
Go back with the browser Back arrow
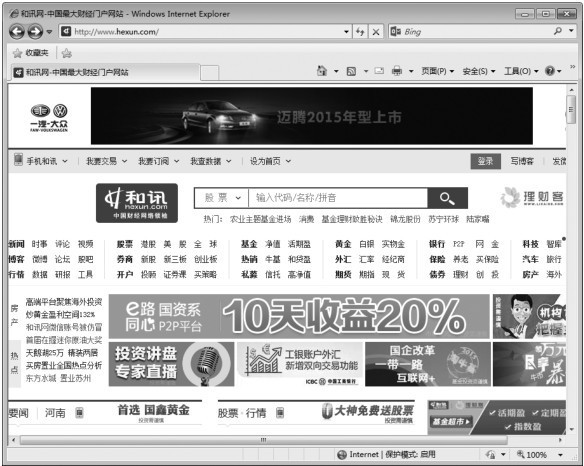pos(17,32)
